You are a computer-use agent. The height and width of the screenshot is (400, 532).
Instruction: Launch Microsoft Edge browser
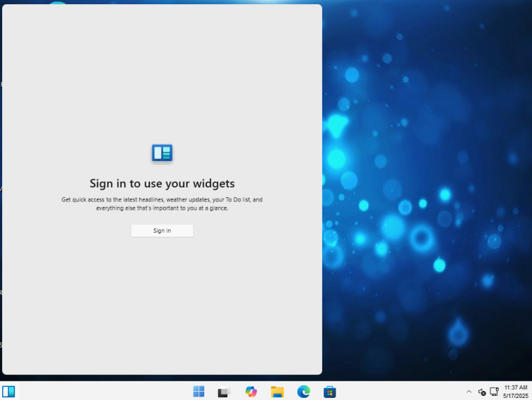[x=304, y=392]
